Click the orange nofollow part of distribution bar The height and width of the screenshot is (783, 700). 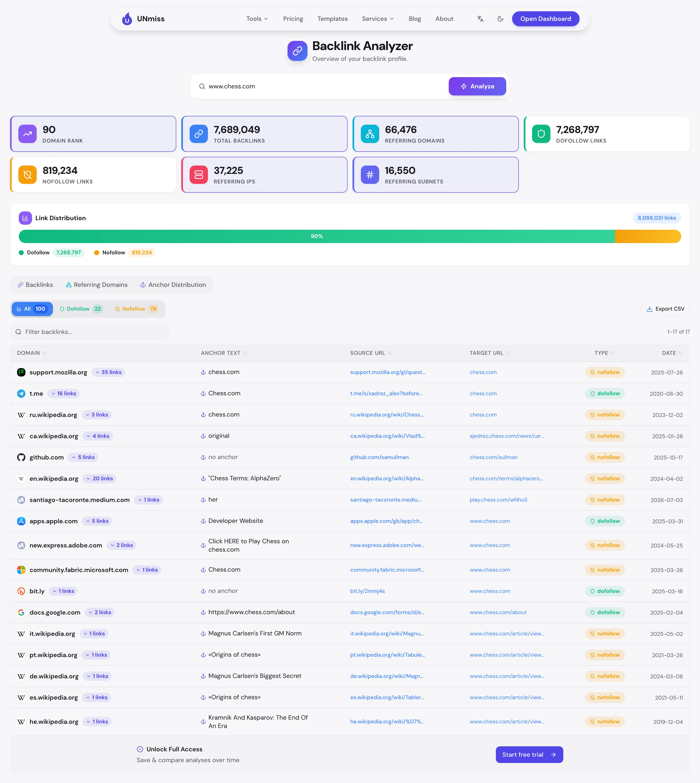point(648,236)
